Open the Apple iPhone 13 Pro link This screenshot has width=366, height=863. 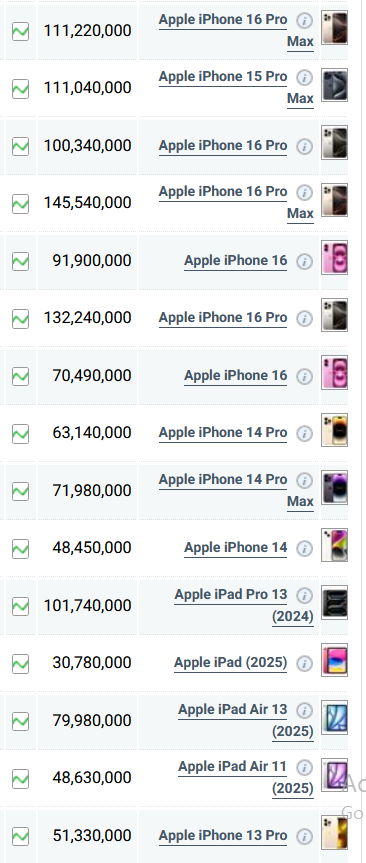(x=223, y=835)
